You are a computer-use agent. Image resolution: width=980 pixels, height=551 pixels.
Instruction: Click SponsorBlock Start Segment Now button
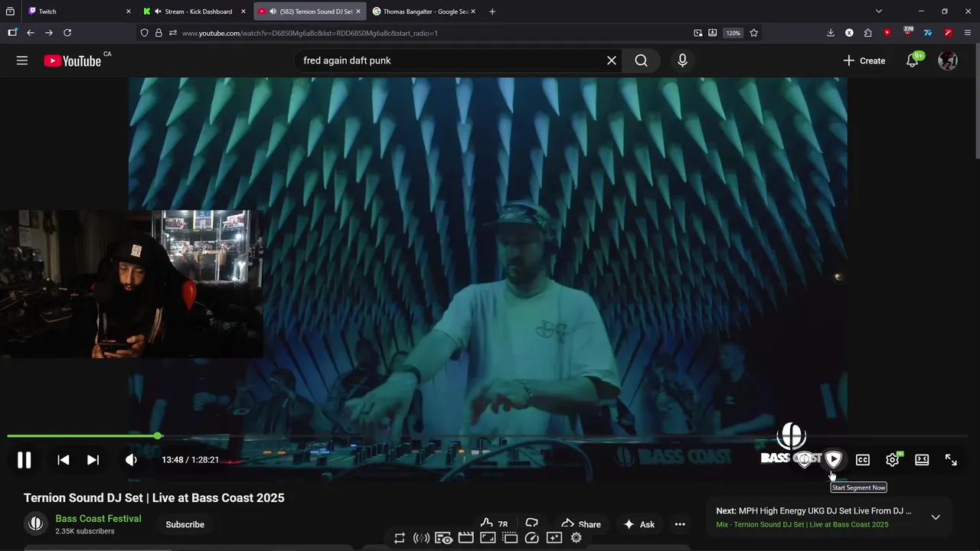[834, 459]
